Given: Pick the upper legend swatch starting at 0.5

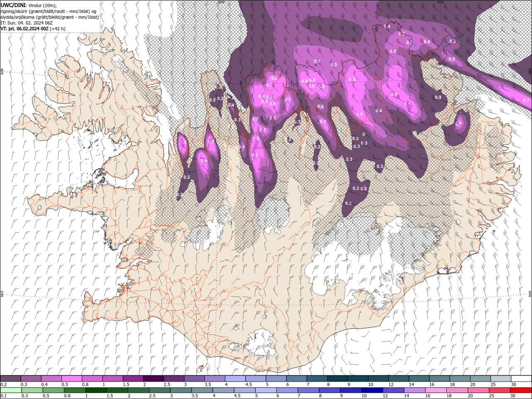Looking at the screenshot, I should click(x=71, y=379).
